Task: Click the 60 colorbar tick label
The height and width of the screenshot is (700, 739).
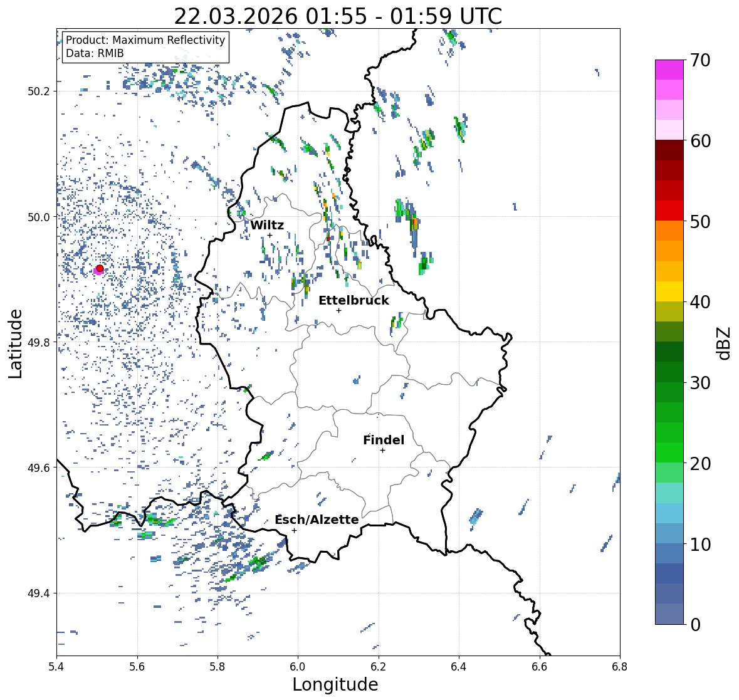Action: (x=700, y=141)
